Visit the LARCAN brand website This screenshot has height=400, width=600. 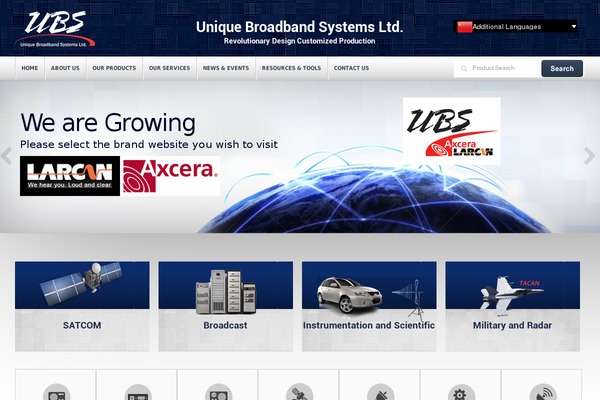pyautogui.click(x=70, y=176)
